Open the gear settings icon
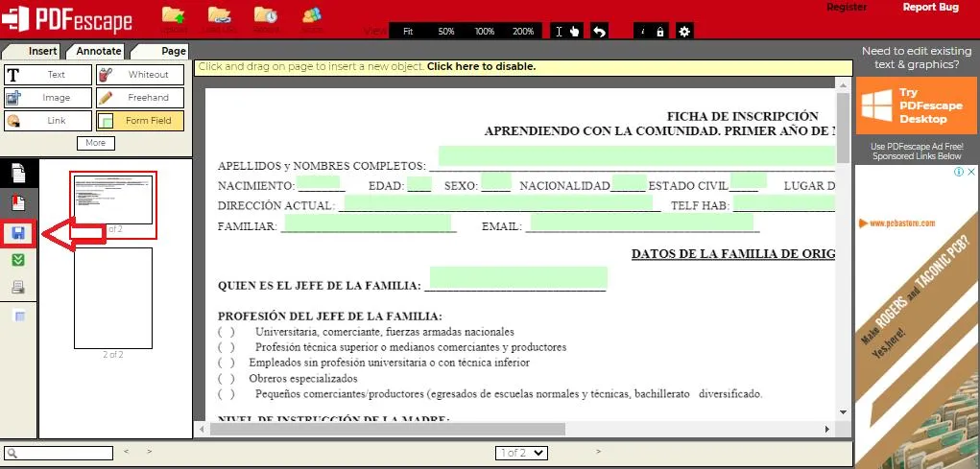This screenshot has width=980, height=469. click(684, 32)
